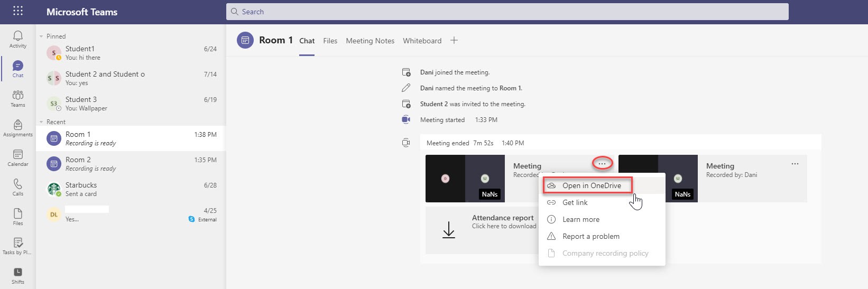Click 'Dani named the meeting to Room 1'
This screenshot has width=868, height=289.
[471, 88]
